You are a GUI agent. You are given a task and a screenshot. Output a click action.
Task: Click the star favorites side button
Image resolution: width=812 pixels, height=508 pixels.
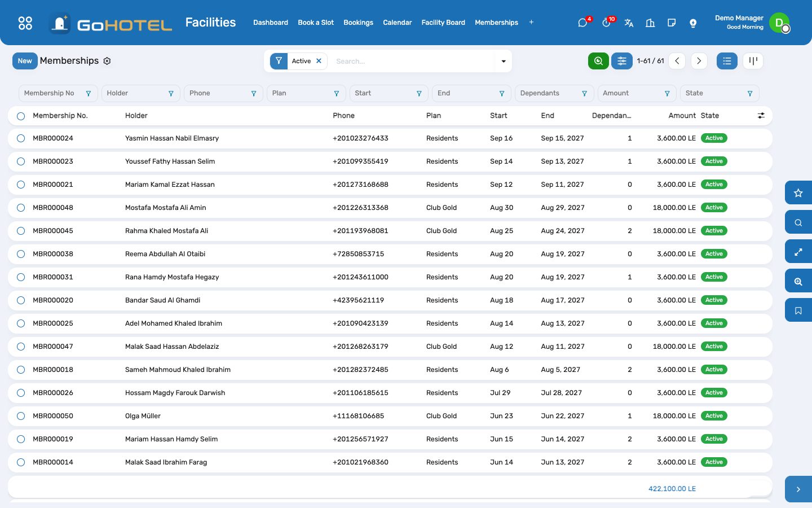(x=798, y=193)
